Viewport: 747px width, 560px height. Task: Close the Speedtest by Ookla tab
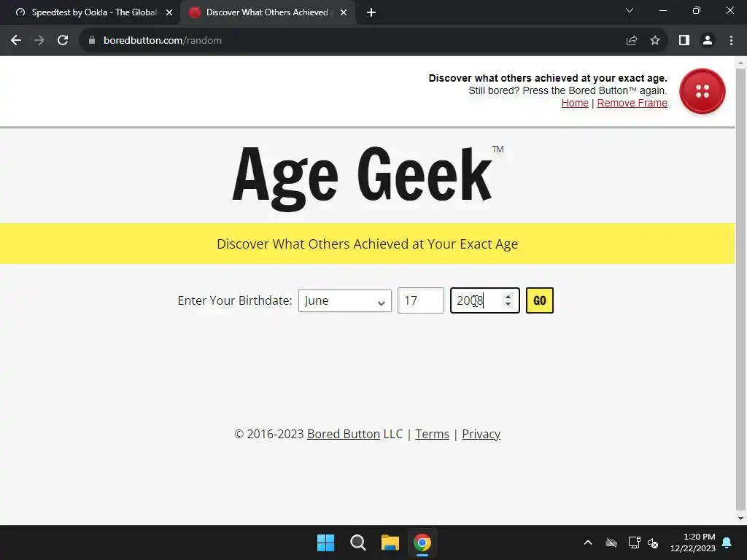[169, 12]
